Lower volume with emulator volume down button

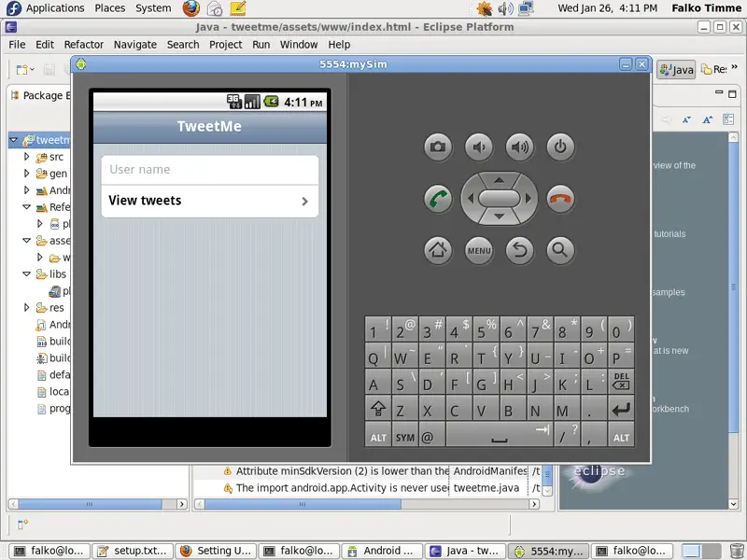click(x=479, y=147)
